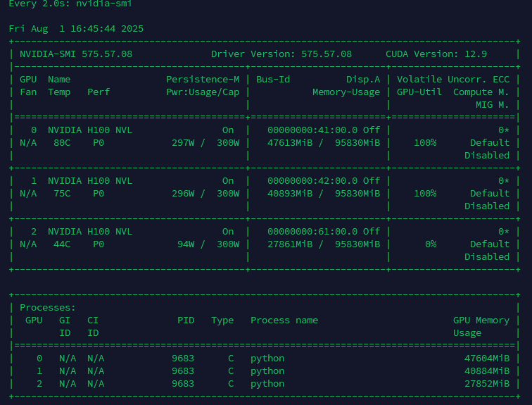Click GPU 1 memory usage 40893MiB

290,194
